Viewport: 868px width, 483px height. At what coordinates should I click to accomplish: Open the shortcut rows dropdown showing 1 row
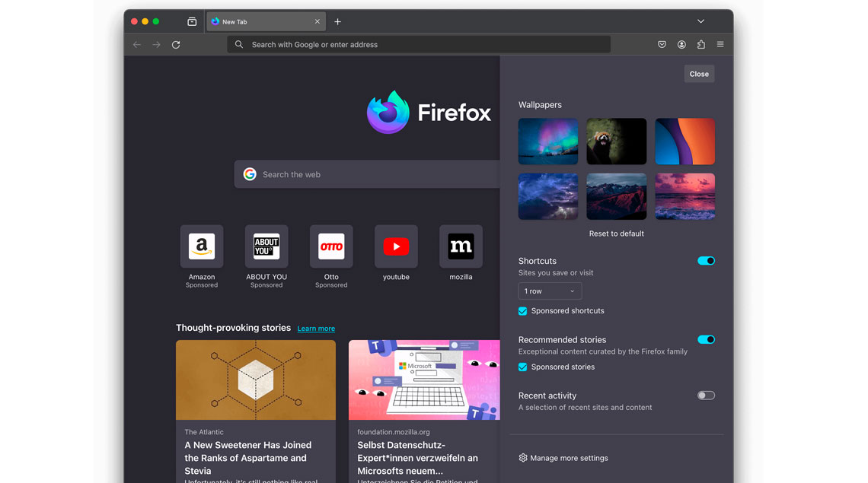[x=550, y=291]
